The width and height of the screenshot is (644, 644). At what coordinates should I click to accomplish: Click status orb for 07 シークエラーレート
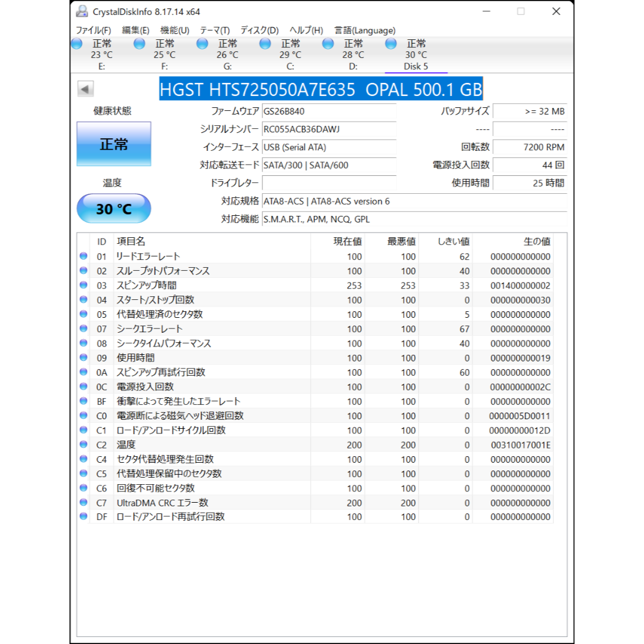tap(83, 329)
